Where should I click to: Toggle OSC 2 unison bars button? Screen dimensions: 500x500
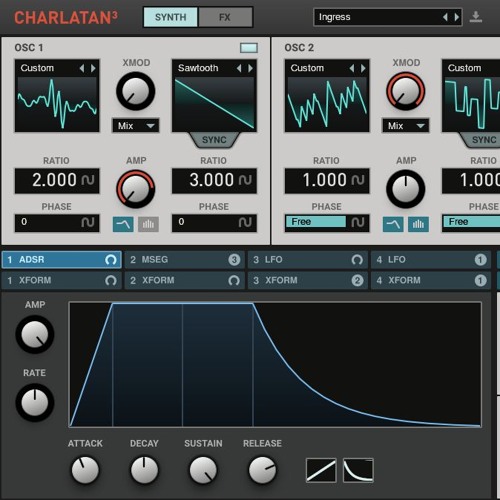418,224
